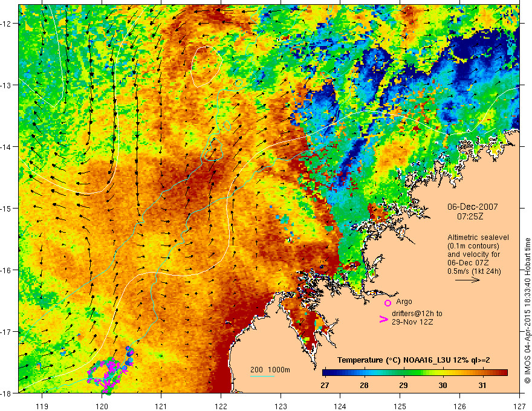Click the magenta drifters arrowhead legend symbol
The height and width of the screenshot is (411, 532).
[383, 319]
